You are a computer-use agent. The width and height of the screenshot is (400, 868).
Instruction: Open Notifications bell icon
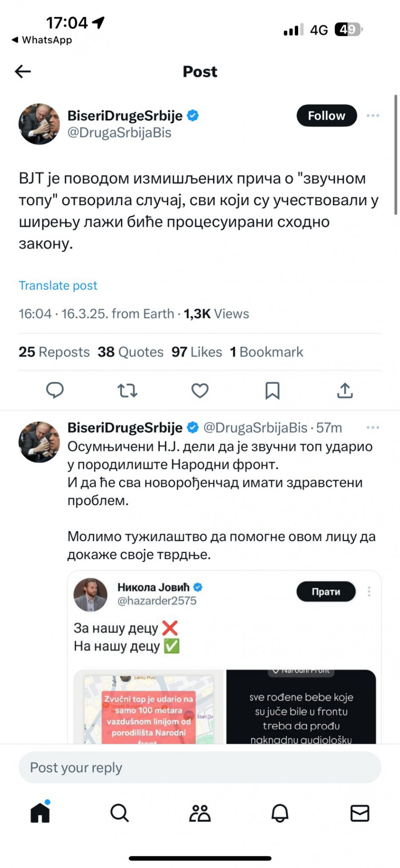[280, 813]
